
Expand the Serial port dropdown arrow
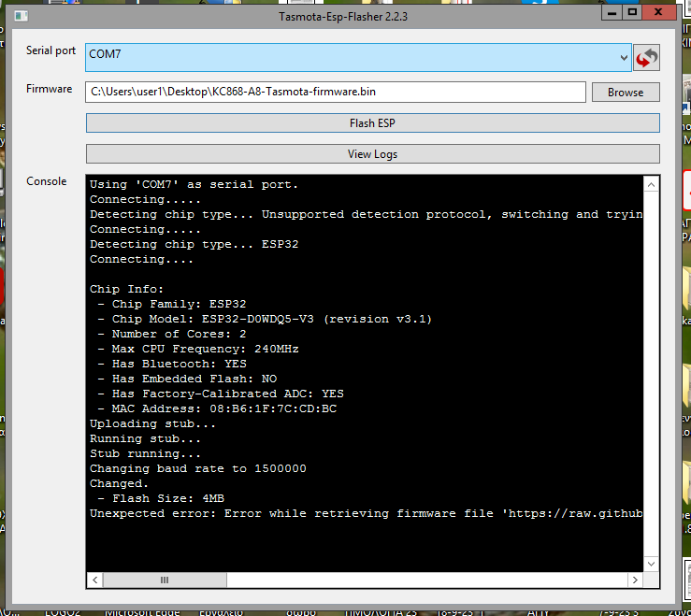624,57
